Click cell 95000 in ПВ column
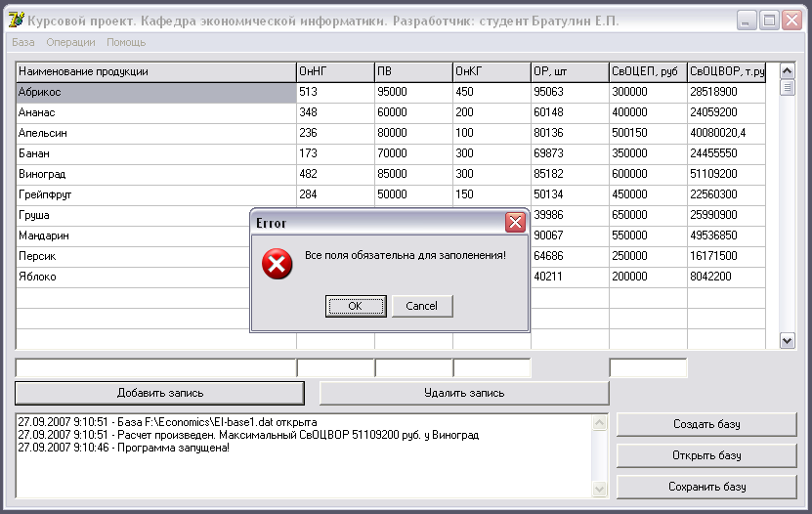Screen dimensions: 812x514 point(413,92)
